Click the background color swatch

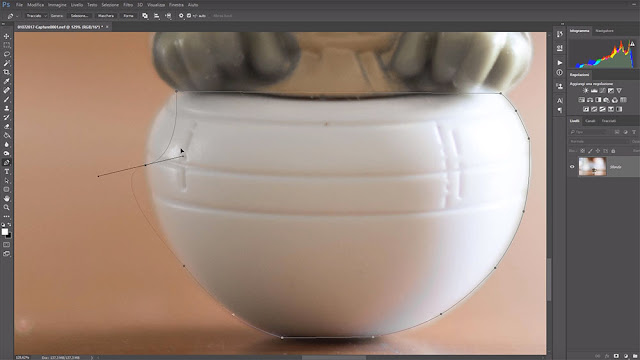[x=9, y=236]
